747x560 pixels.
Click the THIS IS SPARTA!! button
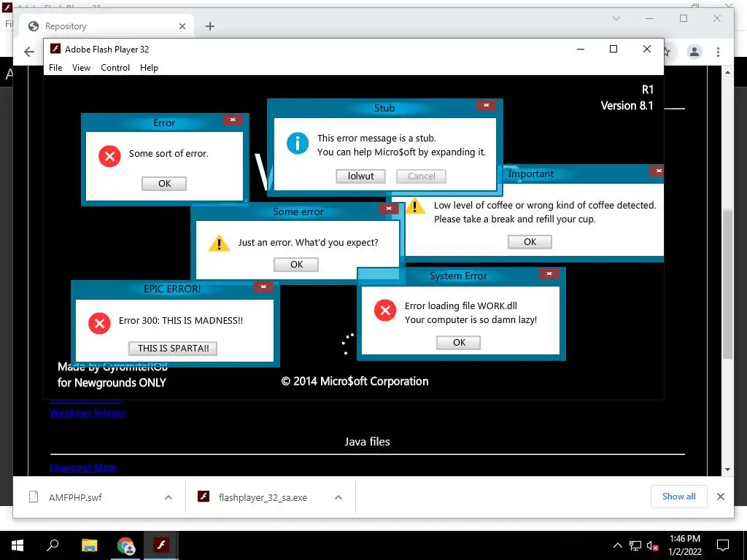[x=173, y=348]
